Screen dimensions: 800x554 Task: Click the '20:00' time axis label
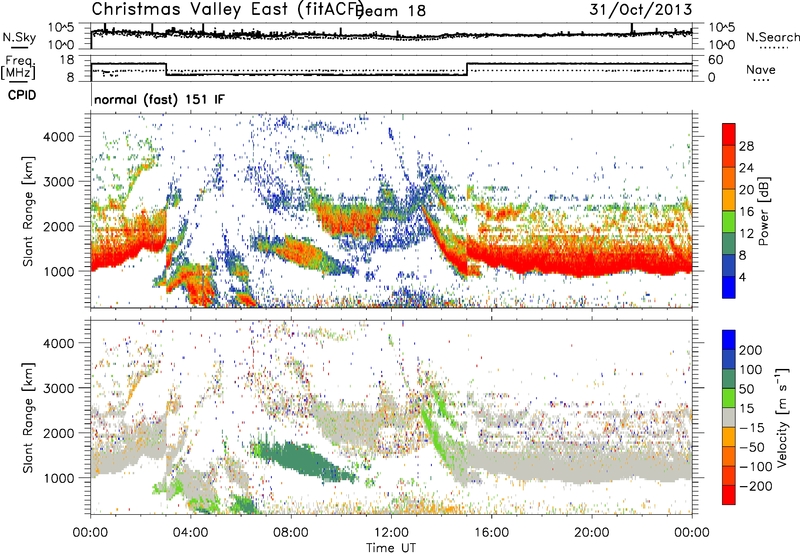click(592, 533)
